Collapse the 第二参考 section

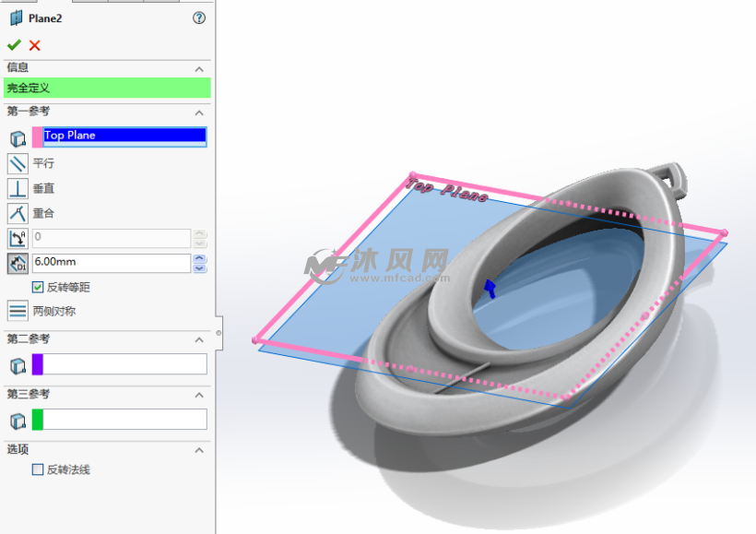point(199,339)
